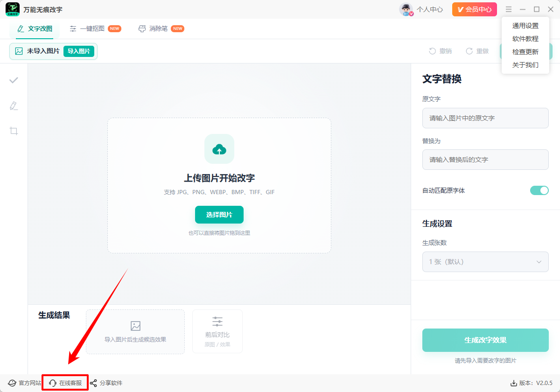The height and width of the screenshot is (392, 560).
Task: Click the 替换为 input field
Action: pyautogui.click(x=485, y=160)
